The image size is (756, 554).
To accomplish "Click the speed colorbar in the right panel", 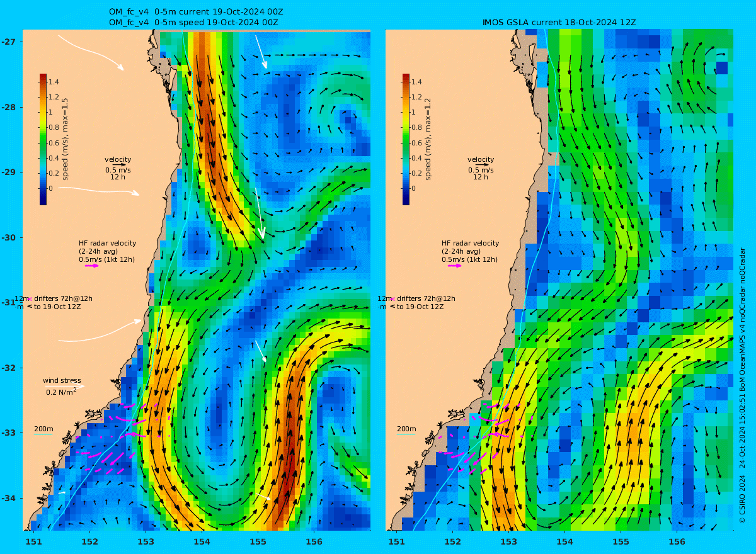I will (x=406, y=139).
